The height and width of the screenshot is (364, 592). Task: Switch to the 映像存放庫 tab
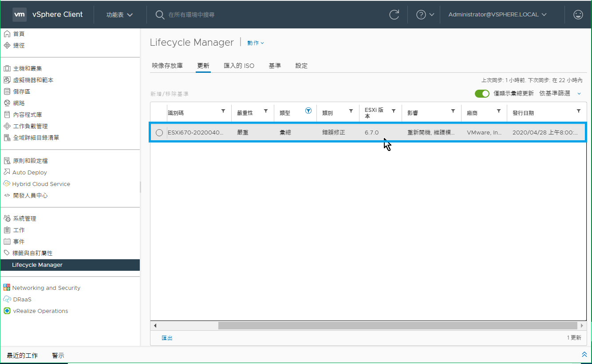(167, 66)
